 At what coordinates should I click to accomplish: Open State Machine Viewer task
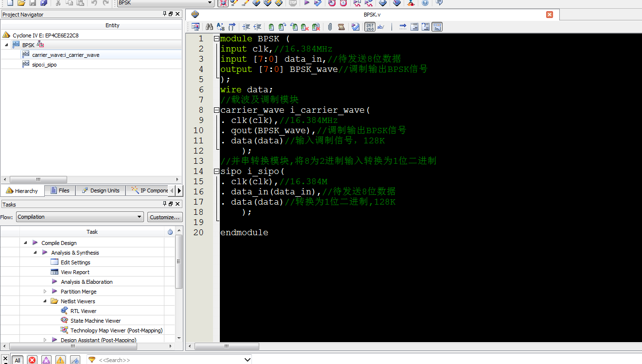(x=95, y=321)
